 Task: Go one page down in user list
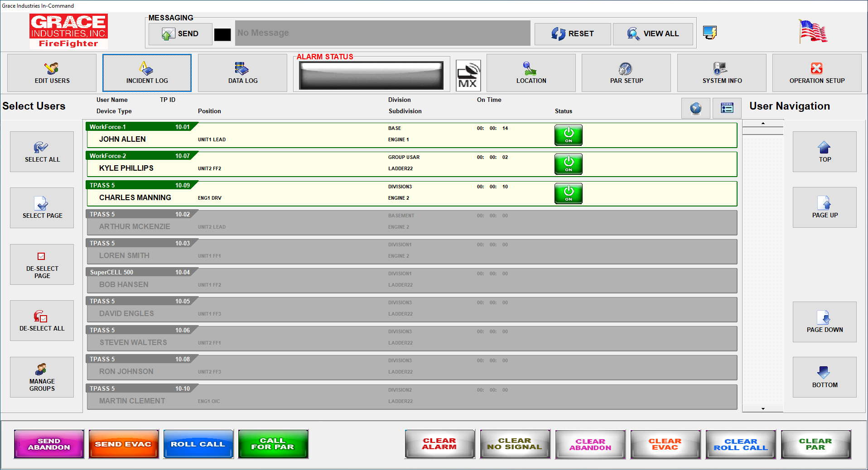coord(825,322)
